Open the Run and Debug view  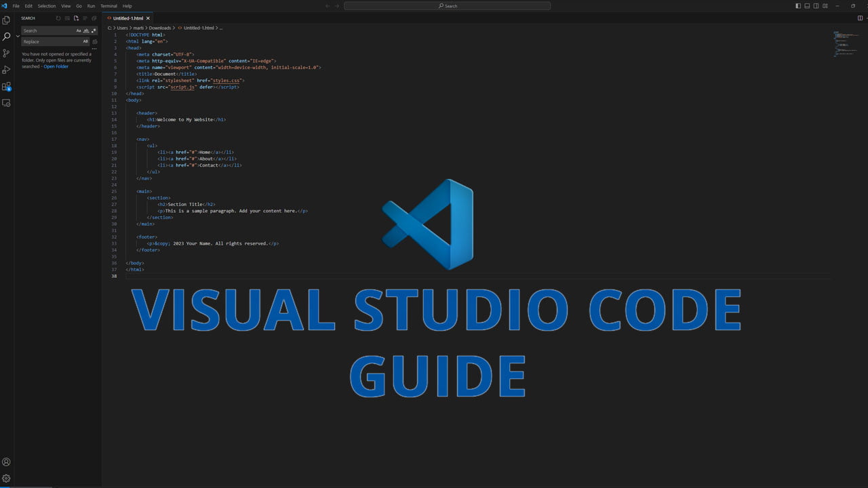(6, 69)
